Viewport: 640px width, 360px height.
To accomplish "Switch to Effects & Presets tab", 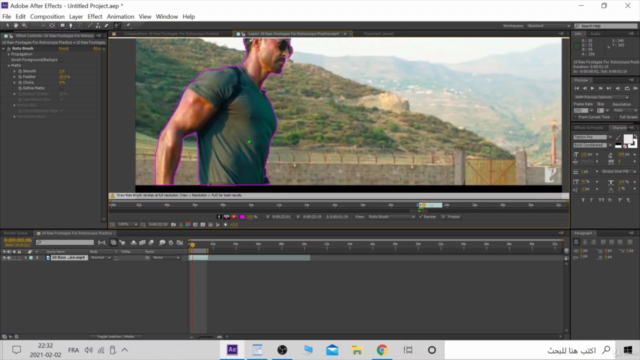I will coord(589,128).
